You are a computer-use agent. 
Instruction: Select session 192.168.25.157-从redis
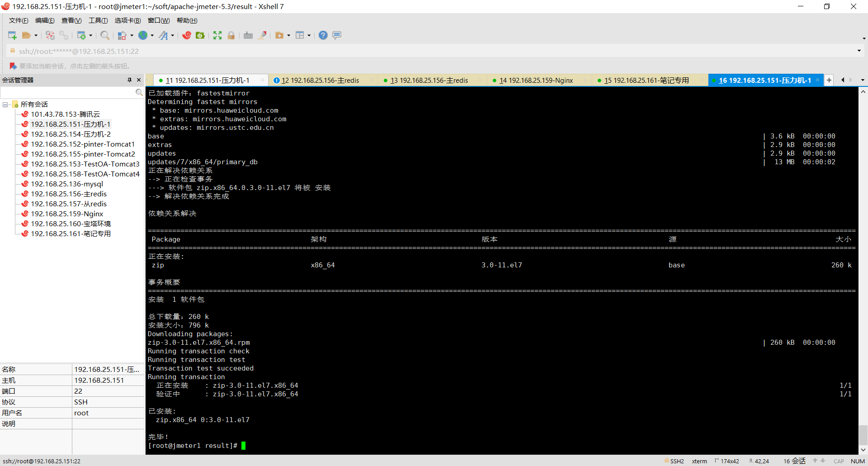click(x=69, y=204)
